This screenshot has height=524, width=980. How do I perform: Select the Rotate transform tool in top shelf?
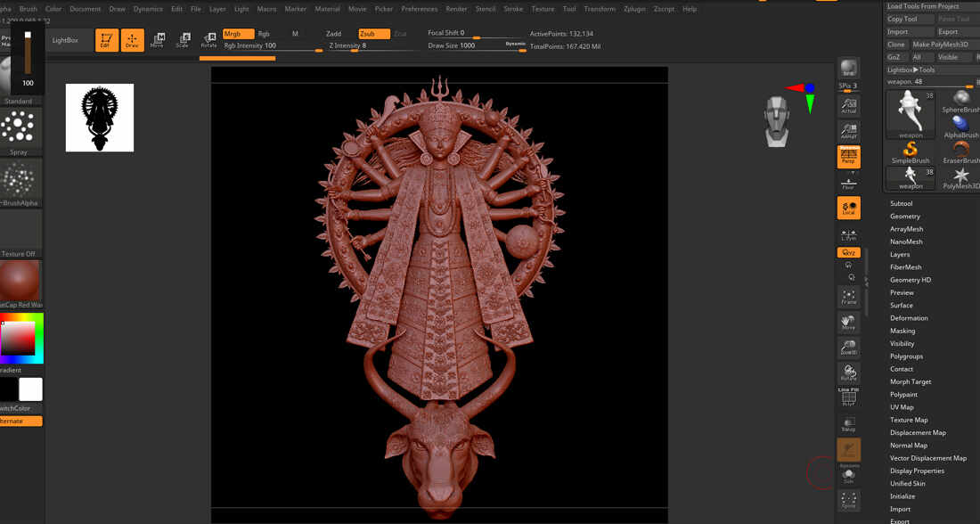click(x=208, y=40)
